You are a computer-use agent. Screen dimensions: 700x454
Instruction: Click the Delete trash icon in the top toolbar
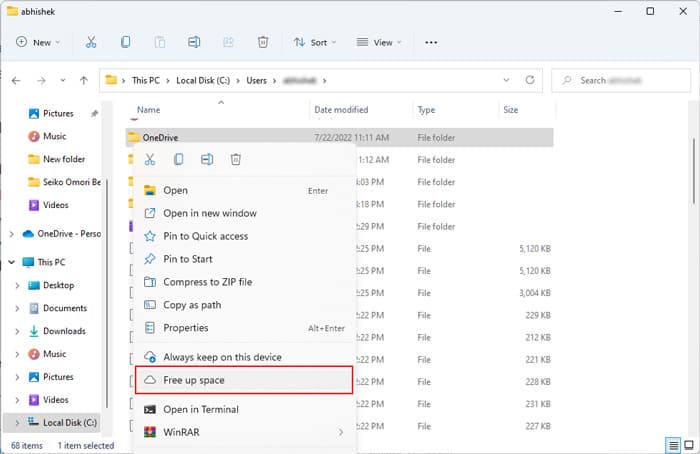pyautogui.click(x=263, y=42)
